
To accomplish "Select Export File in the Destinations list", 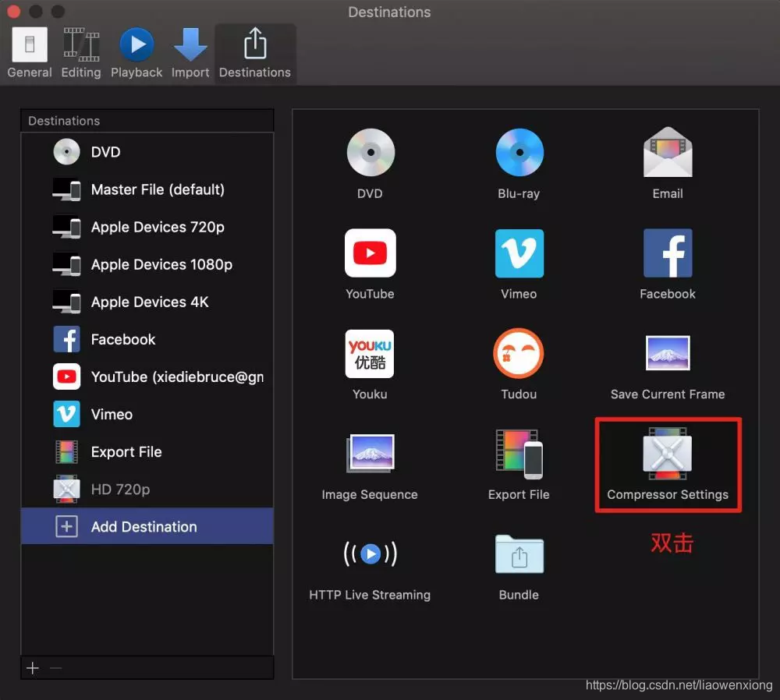I will pos(147,452).
